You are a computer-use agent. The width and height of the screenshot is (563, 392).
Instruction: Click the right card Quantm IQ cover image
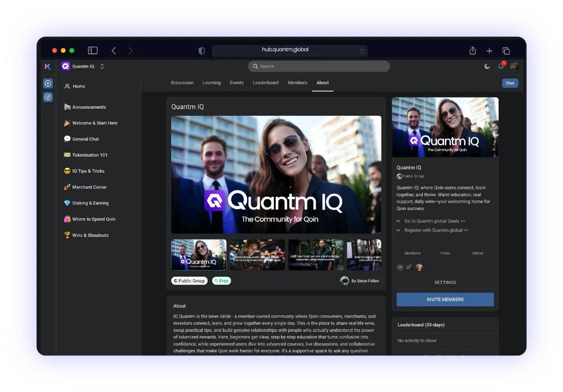[x=445, y=127]
